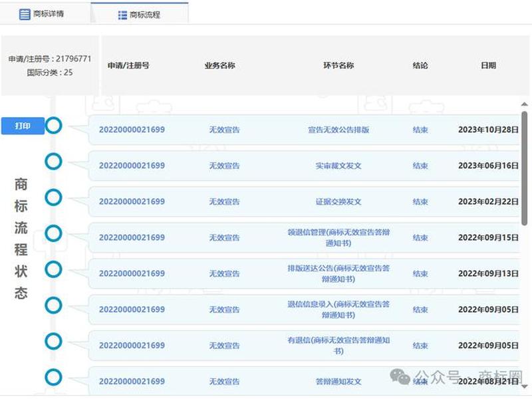Click the vertical scrollbar thumb
The image size is (532, 399).
525,168
